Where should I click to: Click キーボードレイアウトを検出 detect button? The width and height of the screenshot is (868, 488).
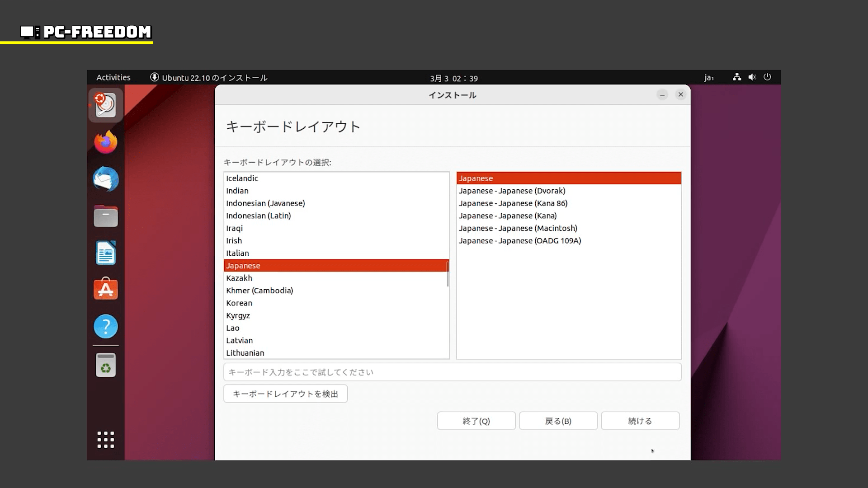[x=285, y=394]
